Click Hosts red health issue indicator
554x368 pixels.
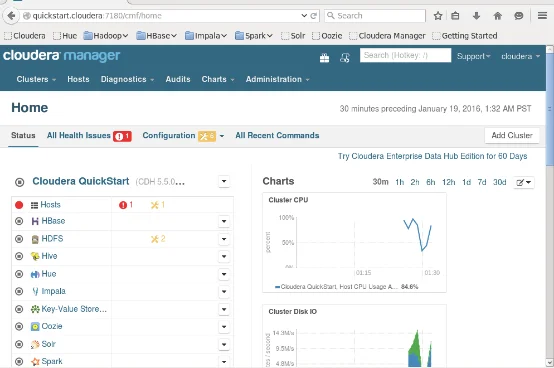(x=126, y=205)
